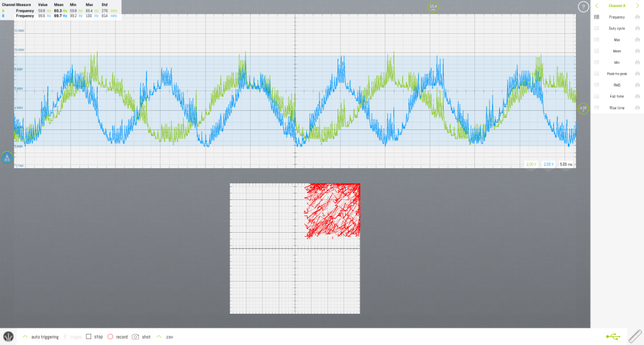Click the red record circle icon
Screen dimensions: 644x345
click(110, 337)
